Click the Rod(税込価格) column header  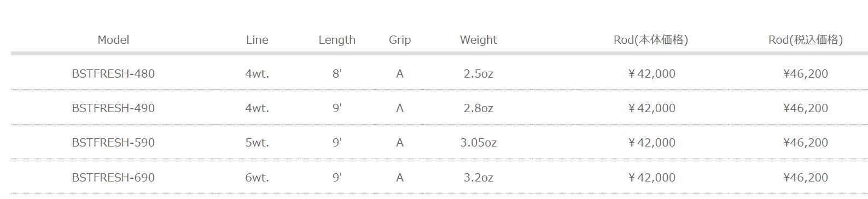[806, 40]
